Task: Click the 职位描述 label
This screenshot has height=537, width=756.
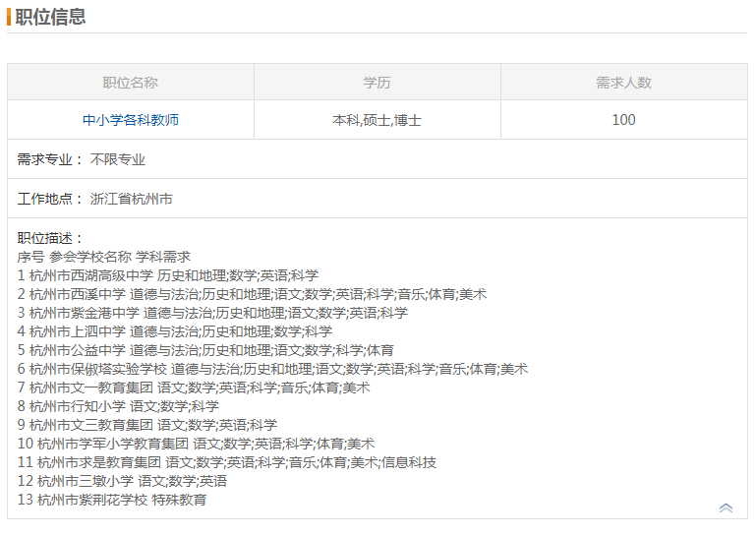Action: (x=50, y=238)
